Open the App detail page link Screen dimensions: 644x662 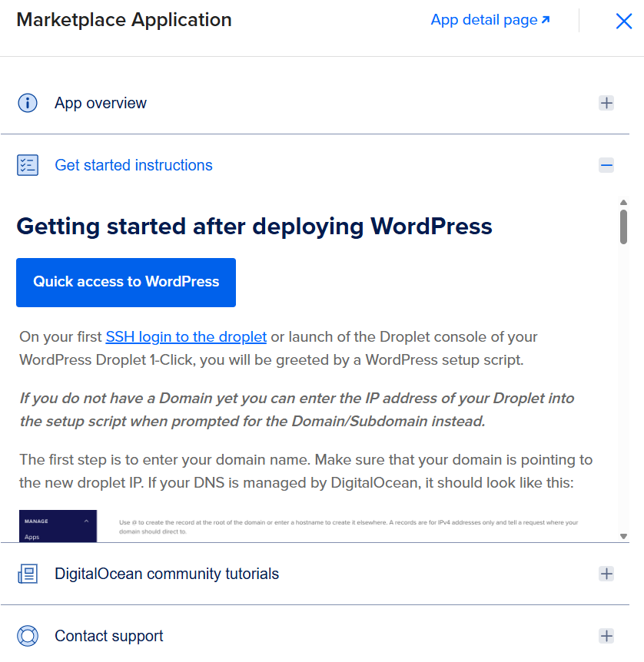point(490,20)
